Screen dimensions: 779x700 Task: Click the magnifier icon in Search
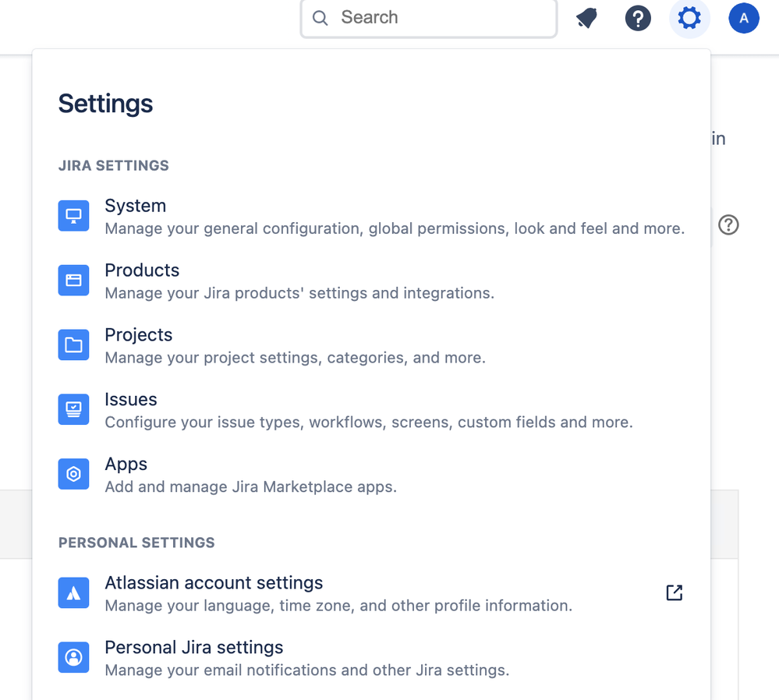(320, 18)
